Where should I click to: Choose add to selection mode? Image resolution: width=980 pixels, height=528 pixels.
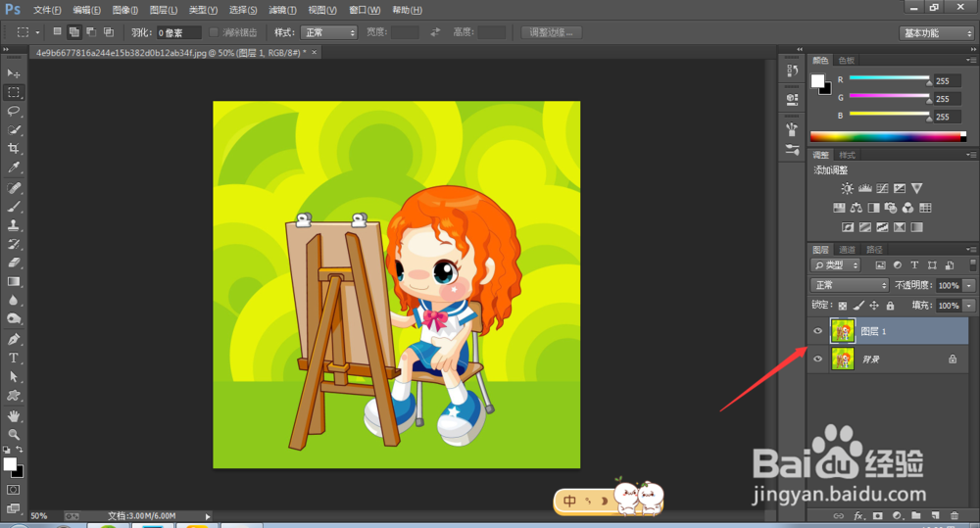[x=73, y=32]
